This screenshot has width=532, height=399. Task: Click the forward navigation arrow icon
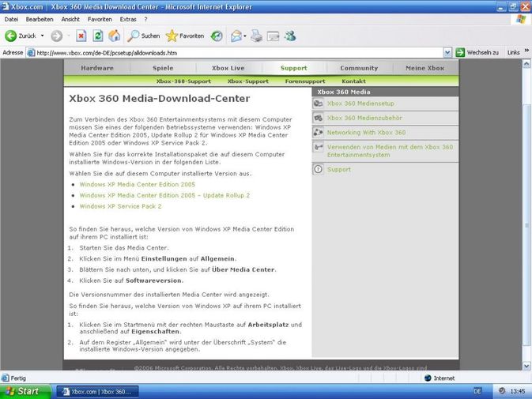click(x=57, y=36)
